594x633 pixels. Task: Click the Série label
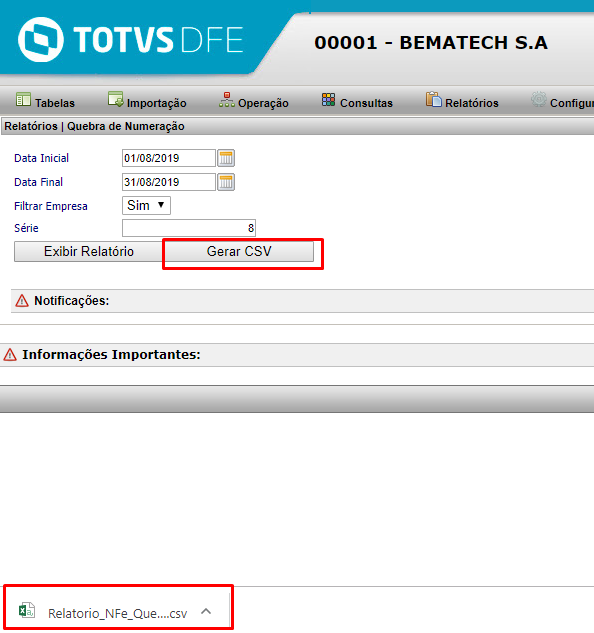click(26, 228)
